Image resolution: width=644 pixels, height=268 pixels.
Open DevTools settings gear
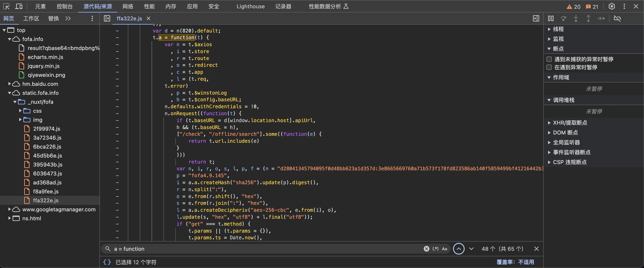612,6
